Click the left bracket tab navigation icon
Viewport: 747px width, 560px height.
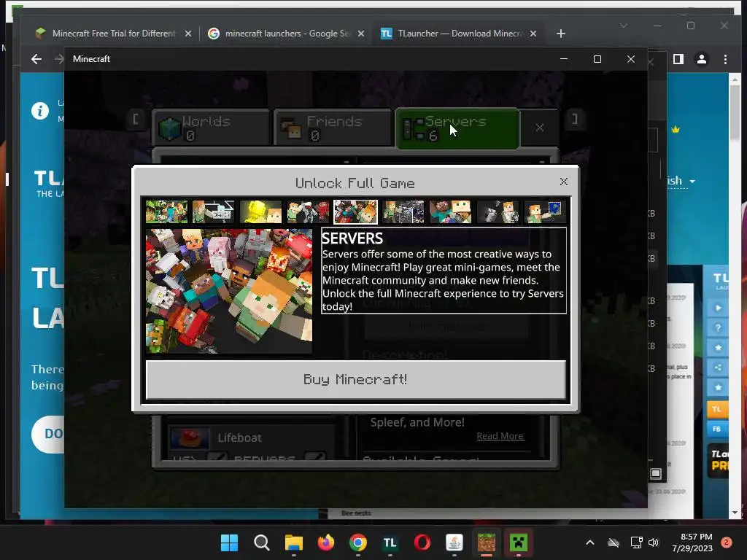coord(136,119)
